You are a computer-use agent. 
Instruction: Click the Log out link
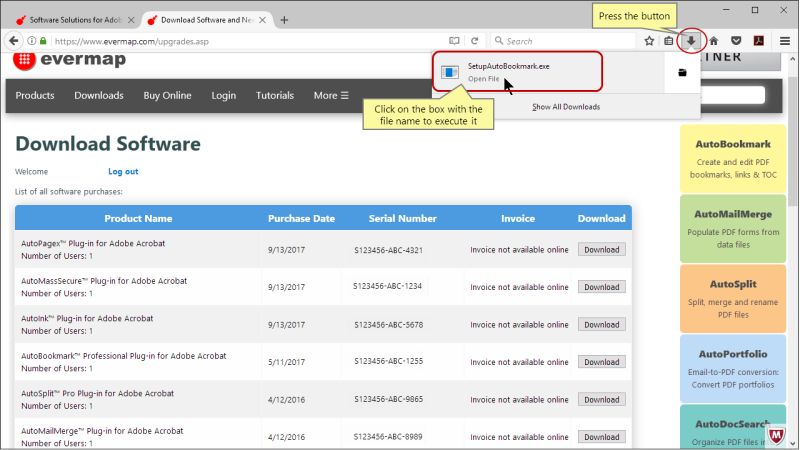point(123,171)
